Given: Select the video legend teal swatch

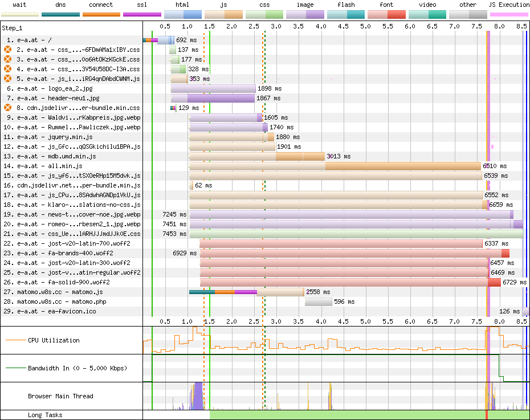Looking at the screenshot, I should pyautogui.click(x=427, y=14).
